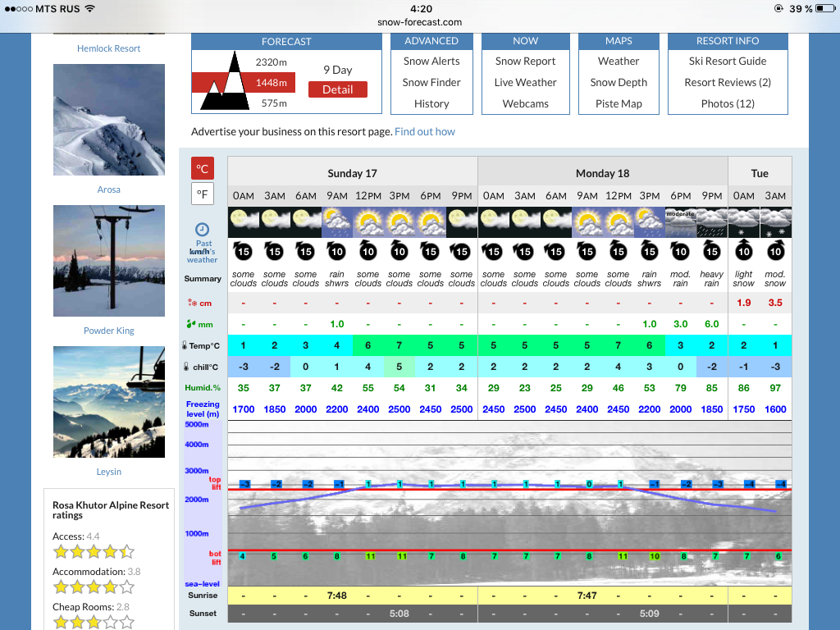Click Tuesday 0AM light snow icon
Screen dimensions: 840x630
click(x=743, y=222)
